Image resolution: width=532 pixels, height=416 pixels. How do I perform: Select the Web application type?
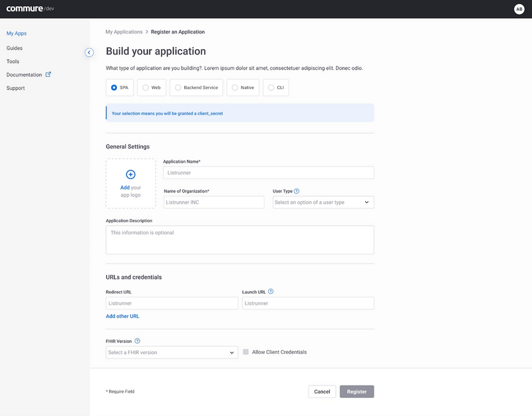[x=152, y=88]
